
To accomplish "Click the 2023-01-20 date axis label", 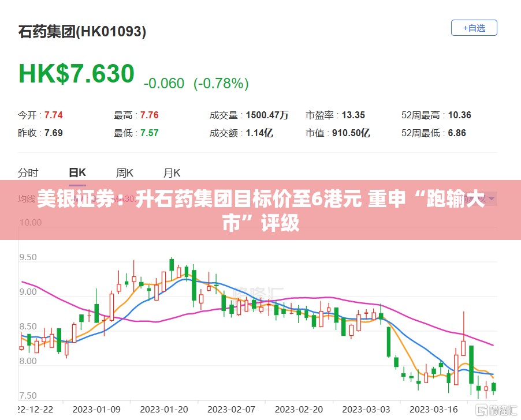I will 164,410.
